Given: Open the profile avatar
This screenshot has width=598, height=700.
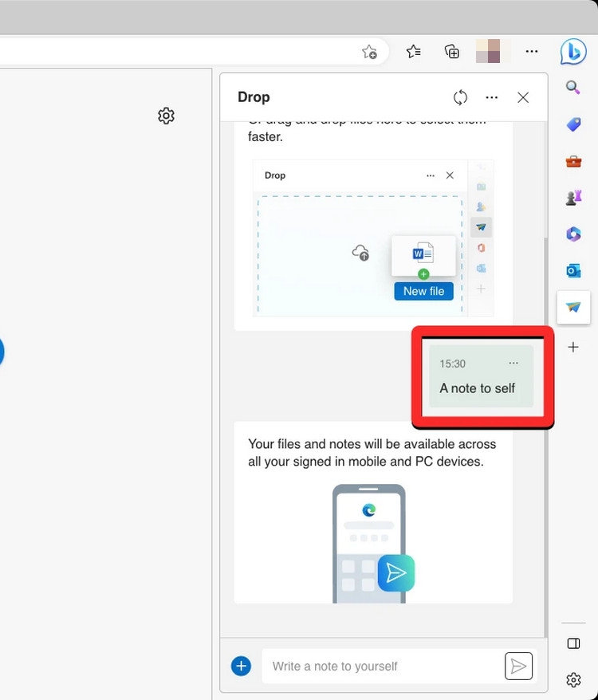Looking at the screenshot, I should coord(488,51).
